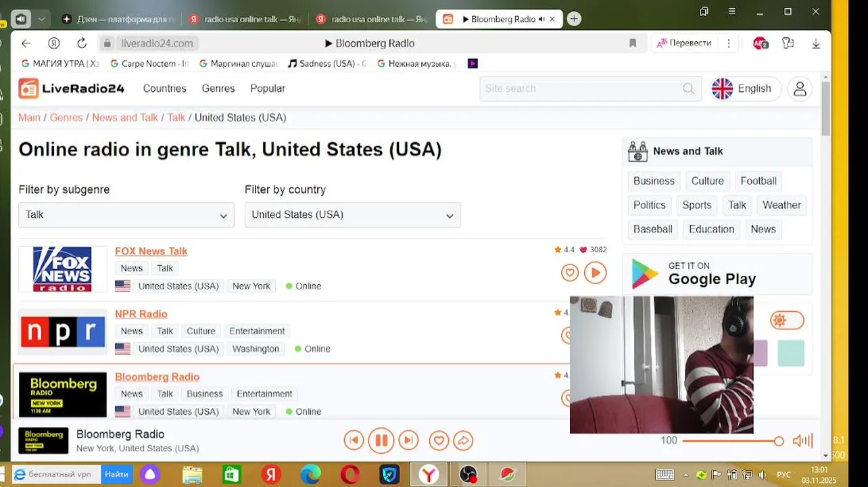Close the Bloomberg Radio tab
This screenshot has height=487, width=868.
tap(552, 19)
